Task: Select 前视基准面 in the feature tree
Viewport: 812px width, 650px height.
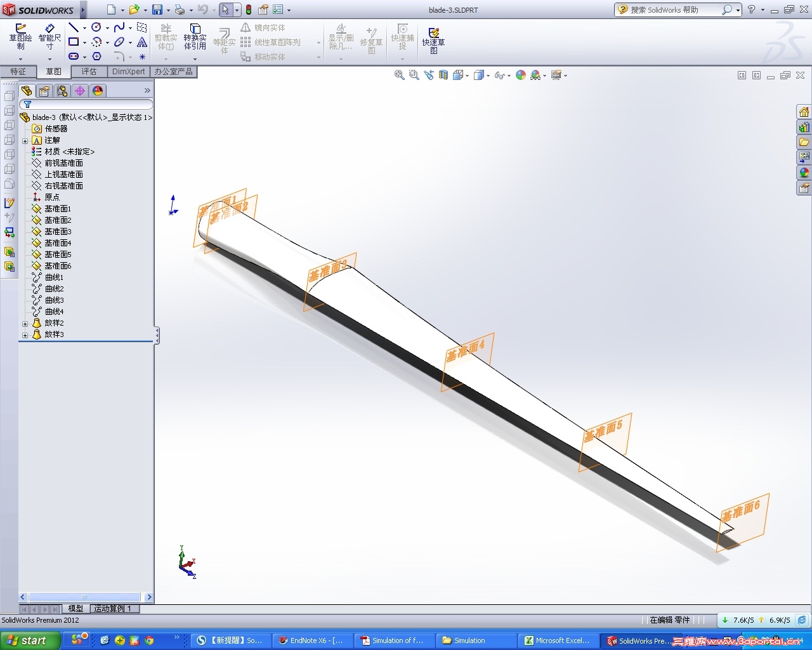Action: click(57, 163)
